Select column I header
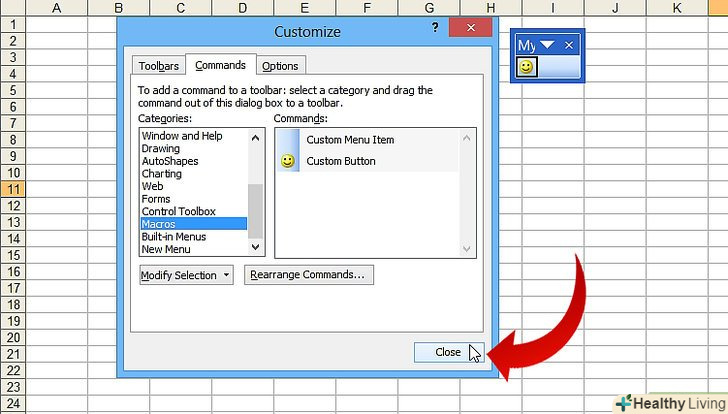The width and height of the screenshot is (728, 414). (x=552, y=7)
